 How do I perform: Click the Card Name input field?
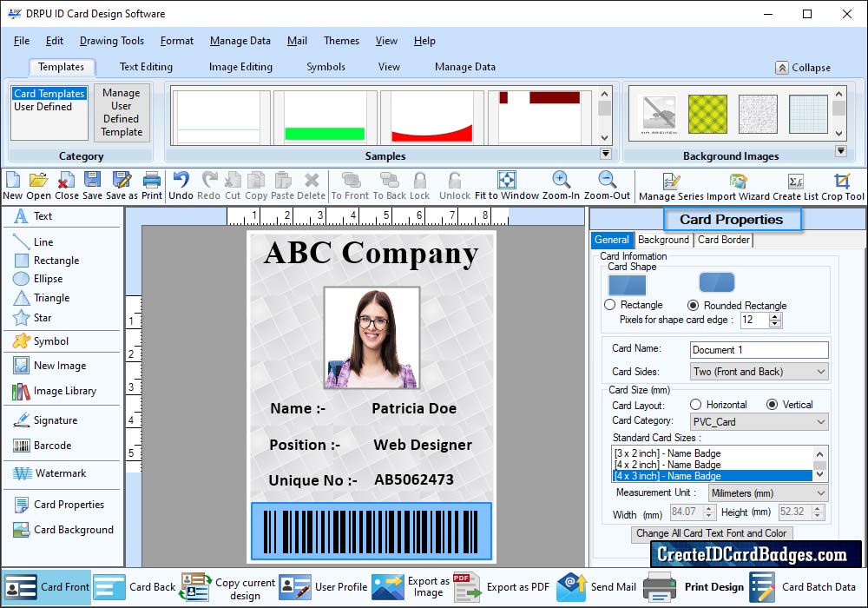(x=759, y=350)
